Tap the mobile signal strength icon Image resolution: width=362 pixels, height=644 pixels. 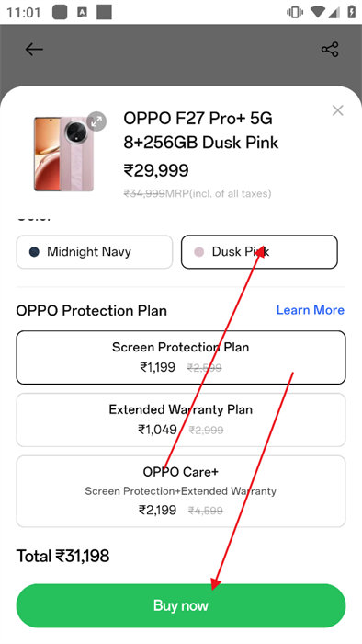tap(334, 12)
